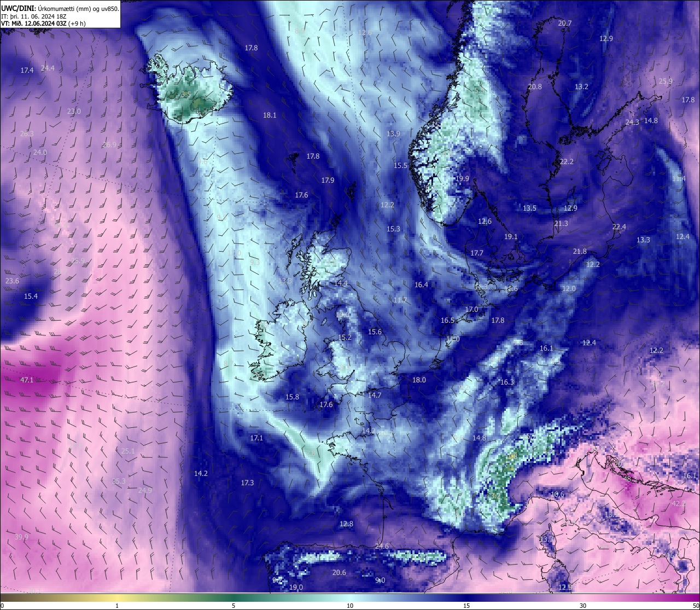Click the 17.7 value on the map
700x610 pixels.
[477, 253]
